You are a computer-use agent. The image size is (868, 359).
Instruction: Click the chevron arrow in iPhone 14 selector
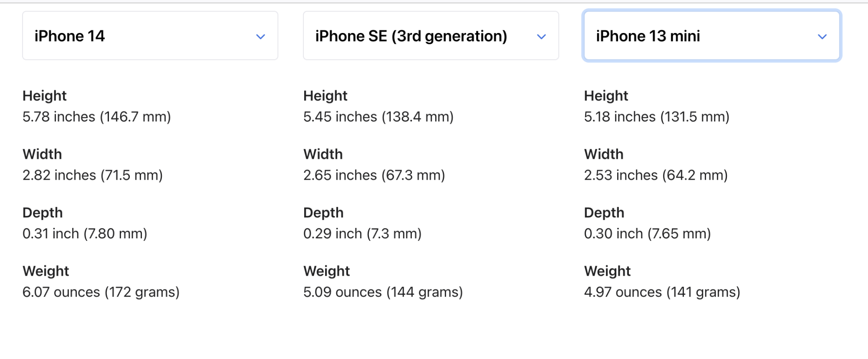point(260,37)
